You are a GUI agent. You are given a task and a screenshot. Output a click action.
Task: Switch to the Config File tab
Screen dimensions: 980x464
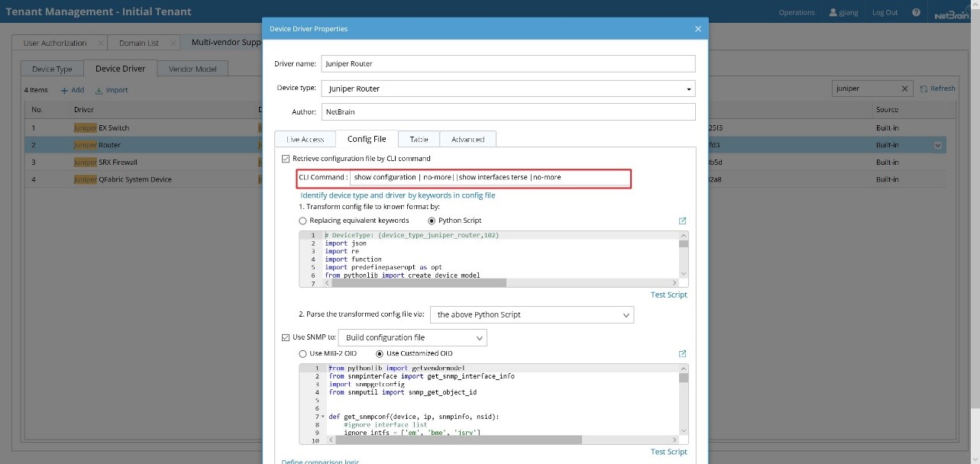point(367,139)
